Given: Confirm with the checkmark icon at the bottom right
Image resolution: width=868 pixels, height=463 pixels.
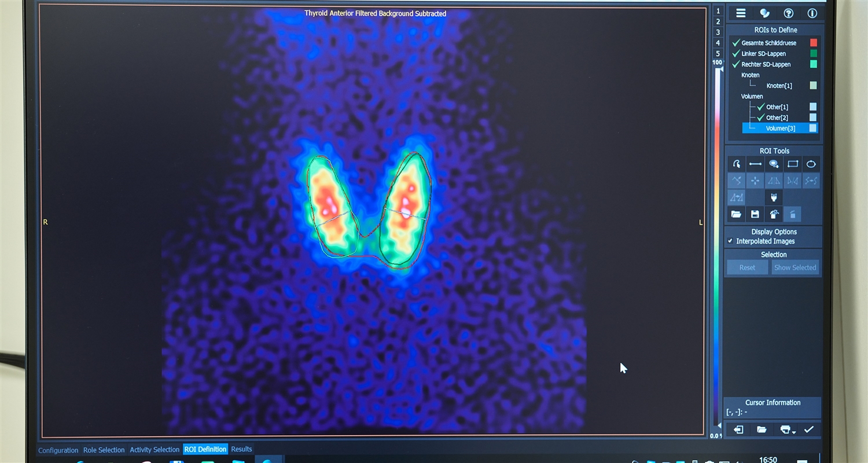Looking at the screenshot, I should click(x=809, y=429).
